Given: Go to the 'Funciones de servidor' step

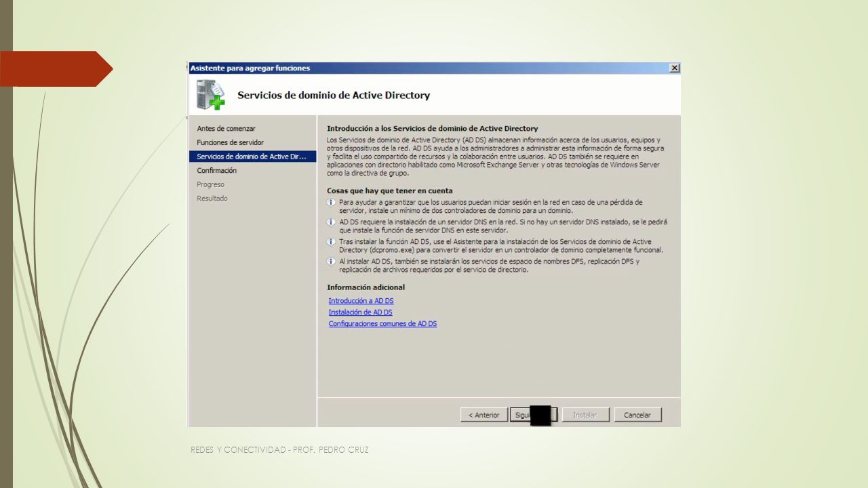Looking at the screenshot, I should pos(230,142).
